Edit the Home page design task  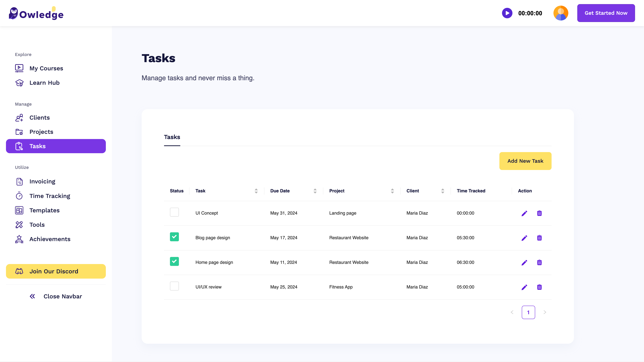(524, 262)
